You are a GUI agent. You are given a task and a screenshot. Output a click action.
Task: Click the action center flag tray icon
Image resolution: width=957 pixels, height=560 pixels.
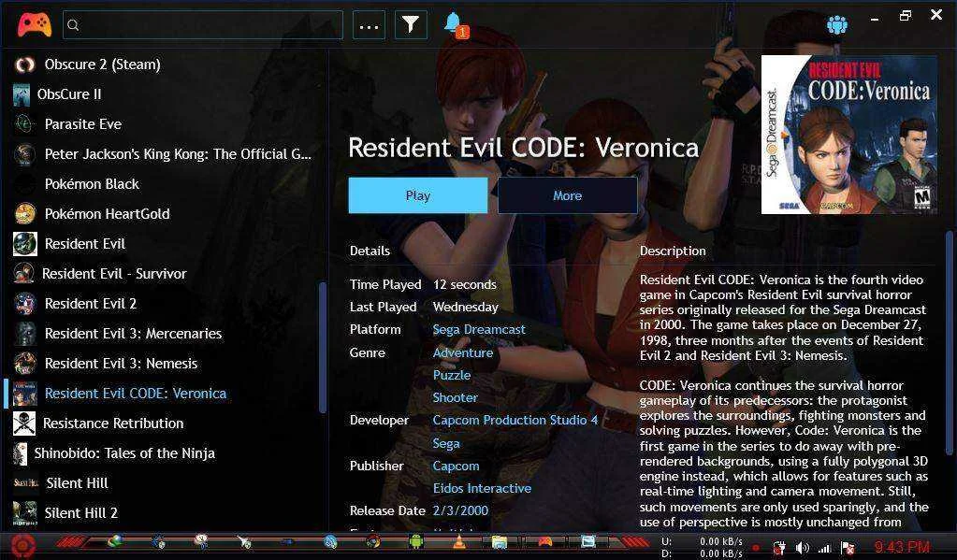(x=848, y=548)
